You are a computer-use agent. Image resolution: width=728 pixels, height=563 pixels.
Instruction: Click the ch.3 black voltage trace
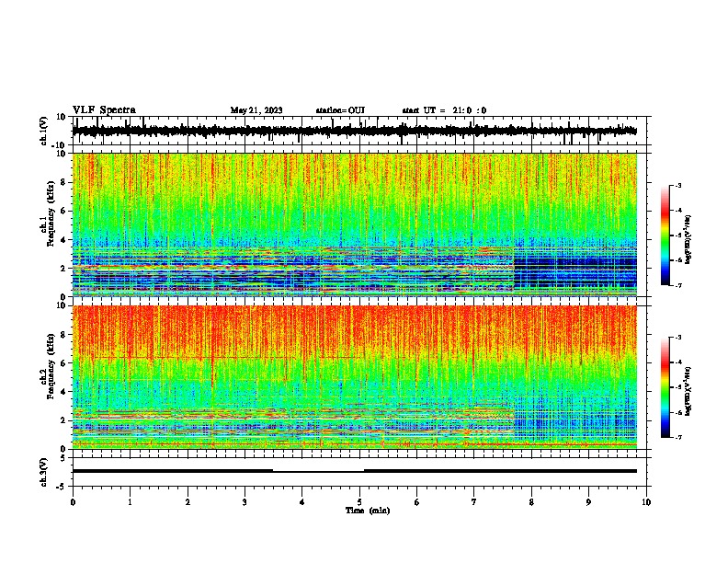(x=355, y=471)
